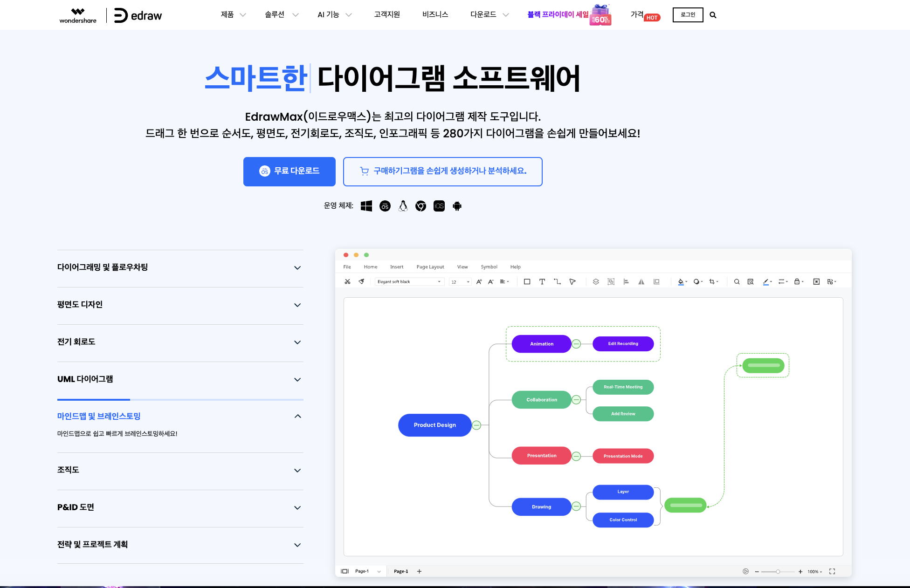This screenshot has width=910, height=588.
Task: Click the toolbar icon right of flip
Action: pos(656,281)
